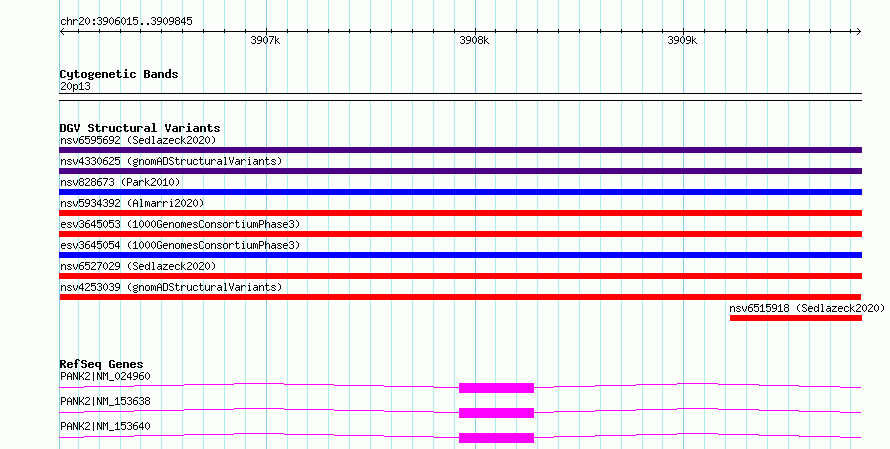
Task: Click the left arrowhead of the ruler
Action: point(62,32)
